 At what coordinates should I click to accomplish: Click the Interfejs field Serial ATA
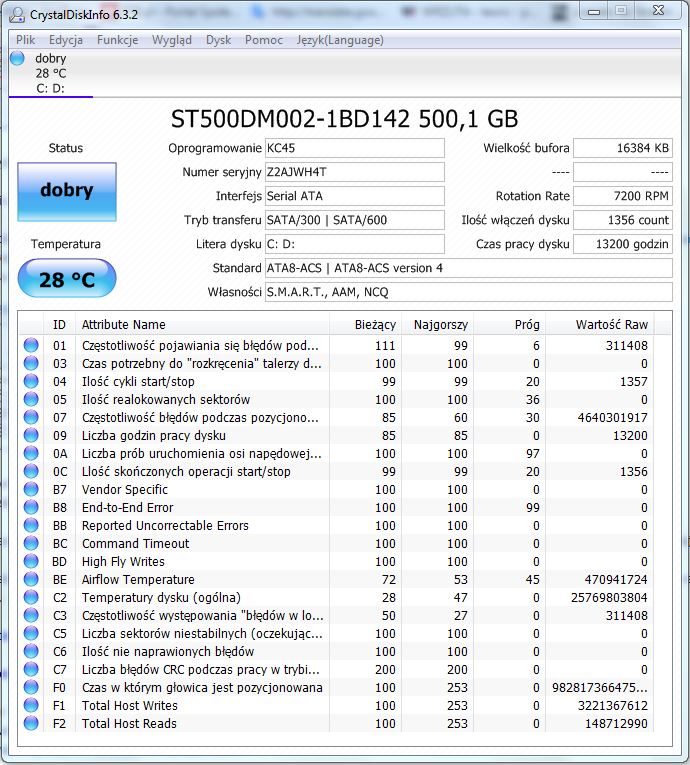[x=355, y=196]
